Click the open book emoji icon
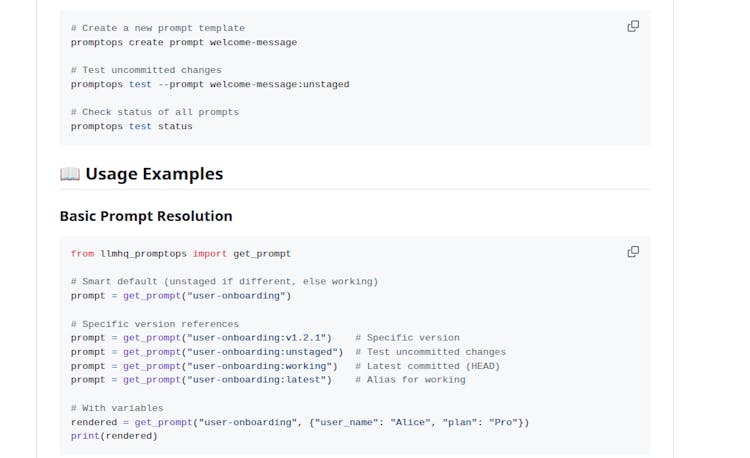 (x=70, y=174)
